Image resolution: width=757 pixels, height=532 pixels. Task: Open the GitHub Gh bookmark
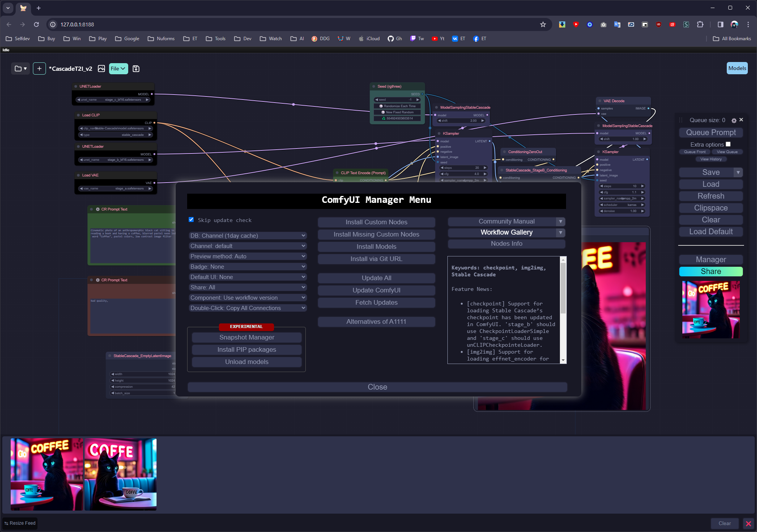coord(395,39)
